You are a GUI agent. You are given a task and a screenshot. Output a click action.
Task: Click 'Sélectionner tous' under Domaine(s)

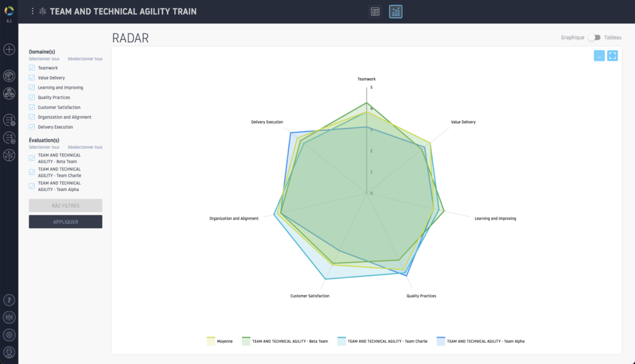pyautogui.click(x=44, y=59)
